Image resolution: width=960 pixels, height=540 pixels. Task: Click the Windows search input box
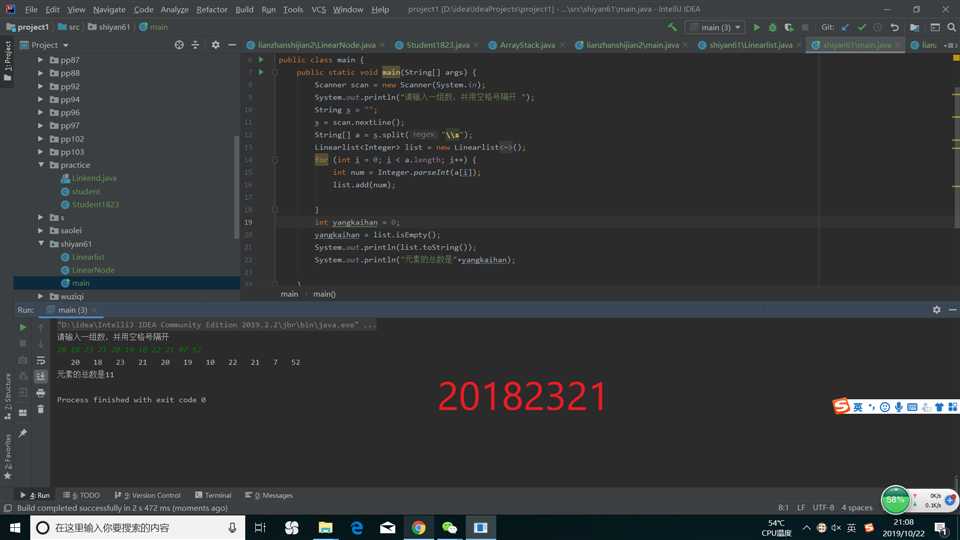pyautogui.click(x=138, y=527)
